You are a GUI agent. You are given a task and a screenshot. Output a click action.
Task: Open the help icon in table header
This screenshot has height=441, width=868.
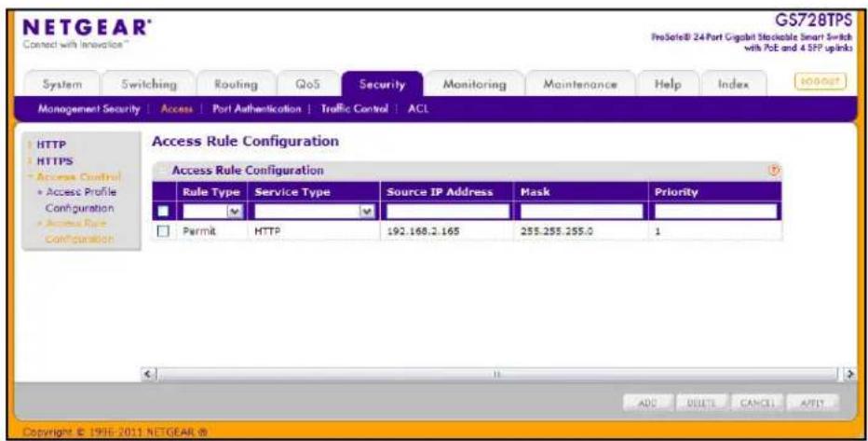click(775, 171)
